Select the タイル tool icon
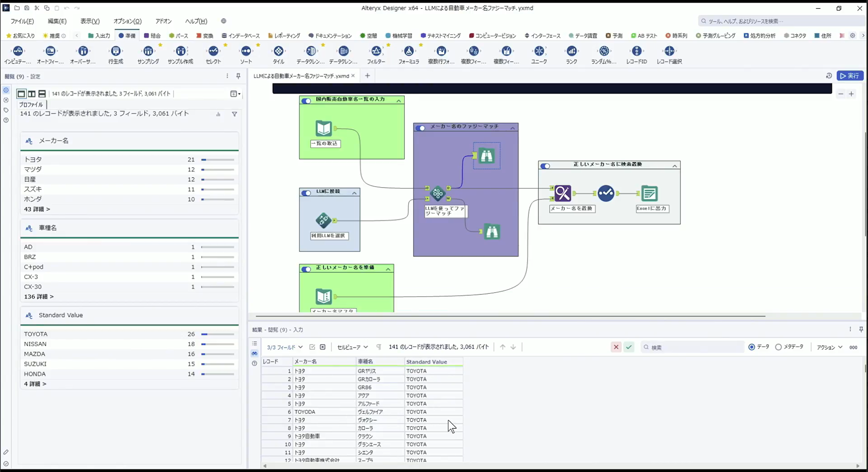This screenshot has height=472, width=868. tap(279, 51)
